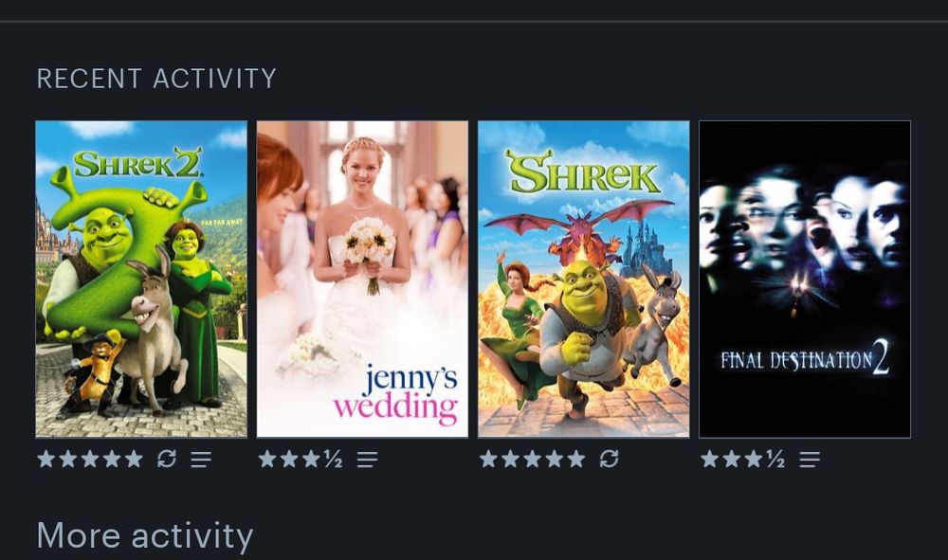Click the third star under Shrek 2
948x560 pixels.
90,460
